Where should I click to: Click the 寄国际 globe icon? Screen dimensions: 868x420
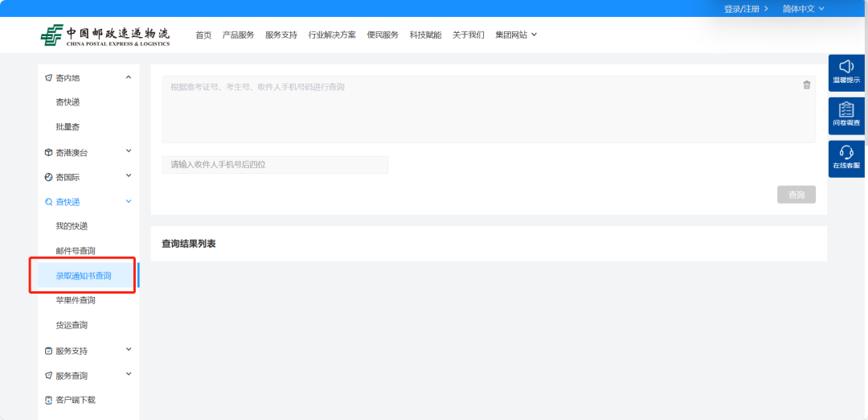point(48,177)
